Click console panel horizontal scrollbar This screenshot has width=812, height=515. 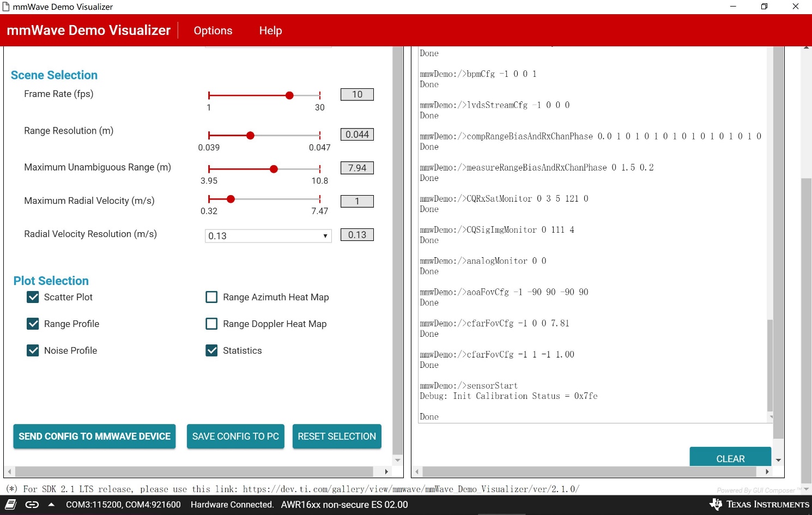(589, 471)
